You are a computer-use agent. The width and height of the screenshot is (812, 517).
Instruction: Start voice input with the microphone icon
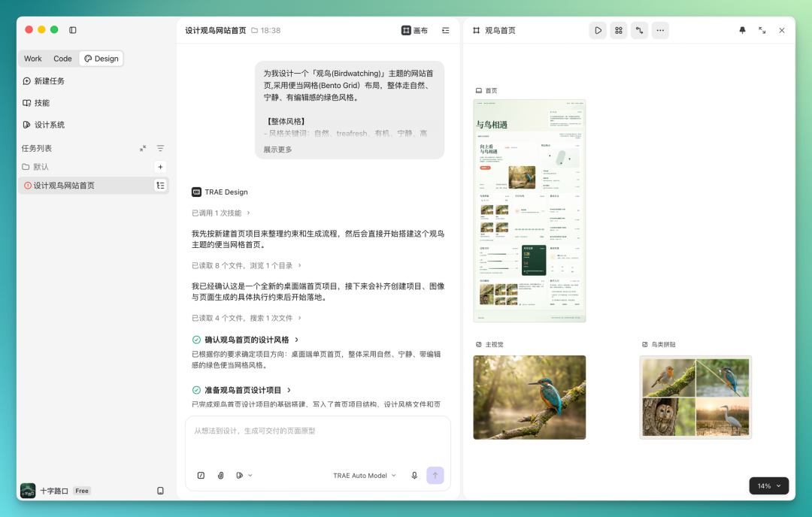[x=414, y=476]
